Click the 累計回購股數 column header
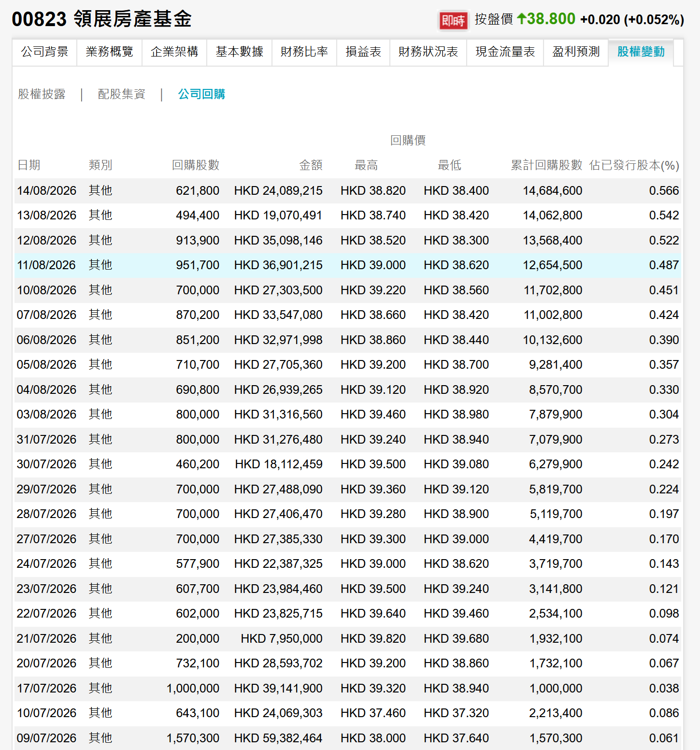 click(x=547, y=165)
